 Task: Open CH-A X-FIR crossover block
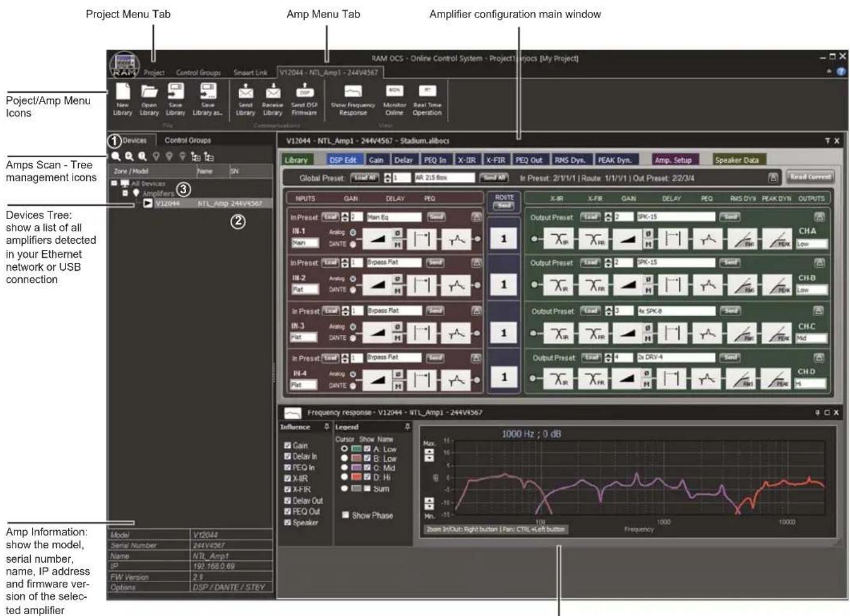tap(595, 239)
